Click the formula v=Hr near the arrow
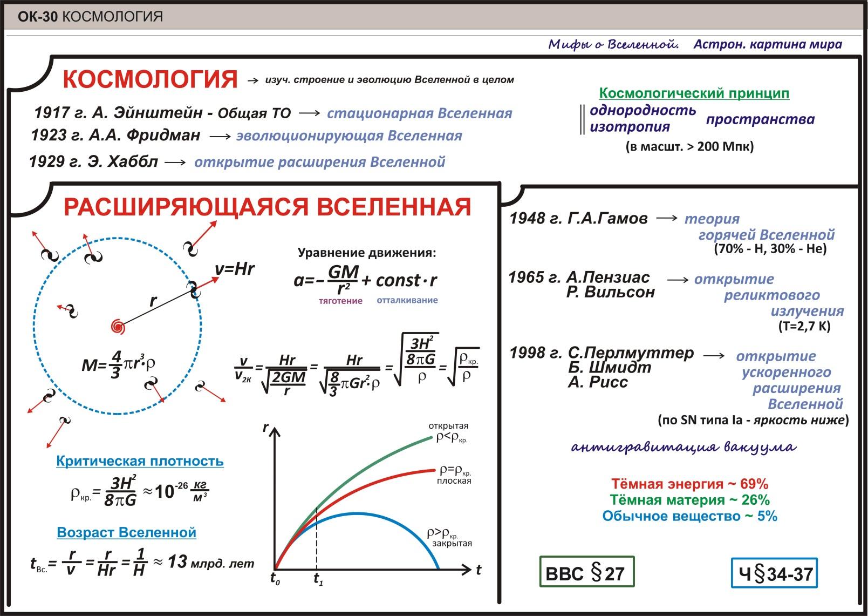Viewport: 868px width, 616px height. (234, 269)
